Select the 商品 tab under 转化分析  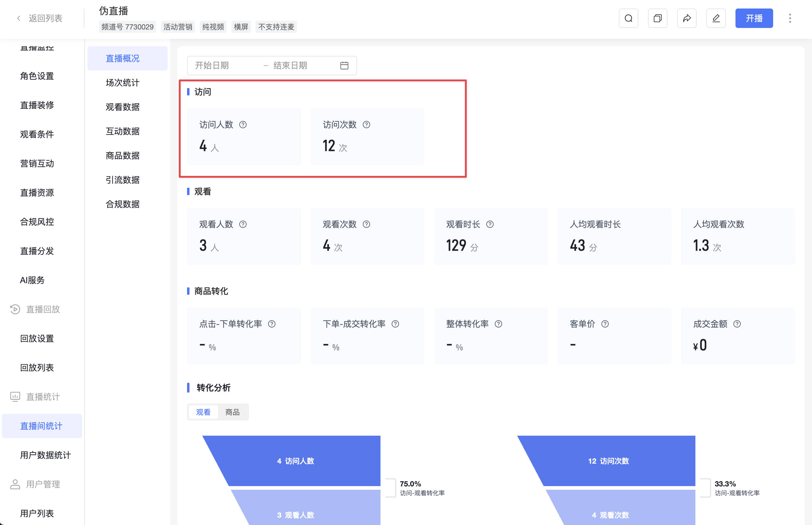pyautogui.click(x=232, y=412)
